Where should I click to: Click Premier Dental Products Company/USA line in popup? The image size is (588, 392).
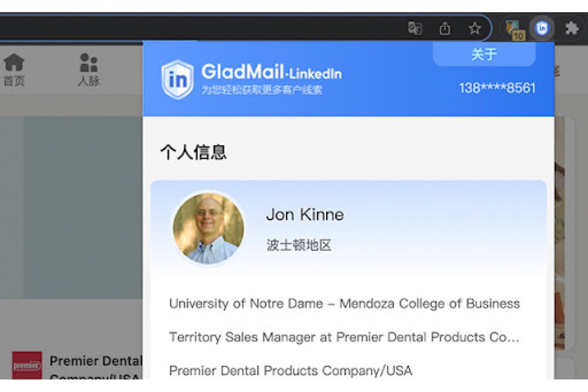tap(290, 370)
